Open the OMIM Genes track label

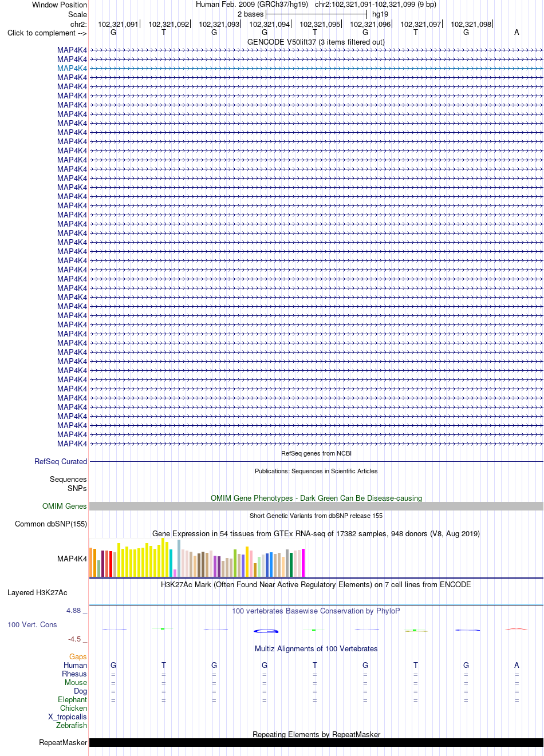65,506
